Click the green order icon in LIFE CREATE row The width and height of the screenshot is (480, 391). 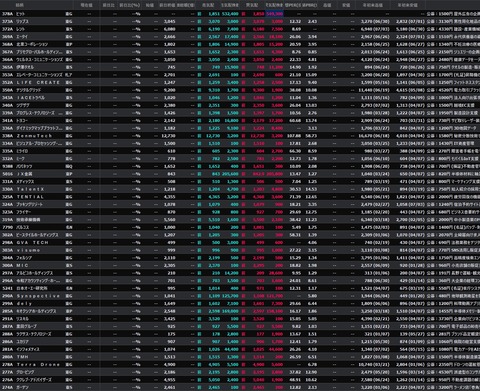pyautogui.click(x=199, y=82)
